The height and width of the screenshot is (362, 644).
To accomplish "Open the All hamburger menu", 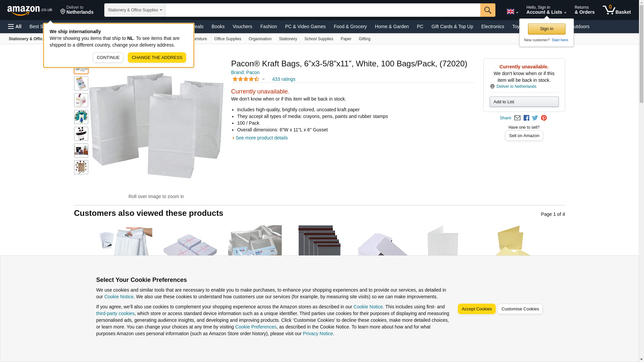I will coord(15,26).
